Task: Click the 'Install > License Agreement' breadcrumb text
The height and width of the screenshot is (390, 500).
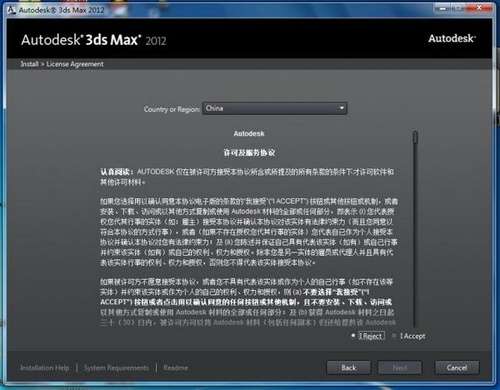Action: (x=62, y=64)
